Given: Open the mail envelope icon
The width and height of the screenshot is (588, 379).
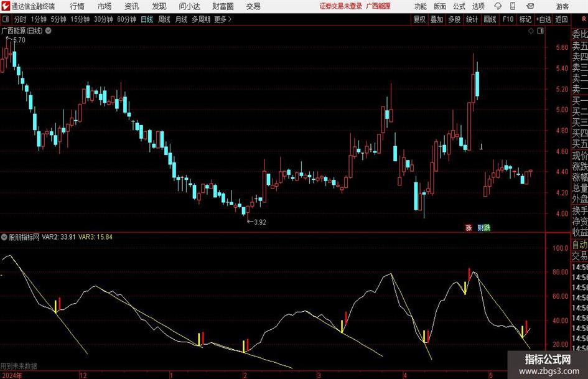Looking at the screenshot, I should pos(530,6).
